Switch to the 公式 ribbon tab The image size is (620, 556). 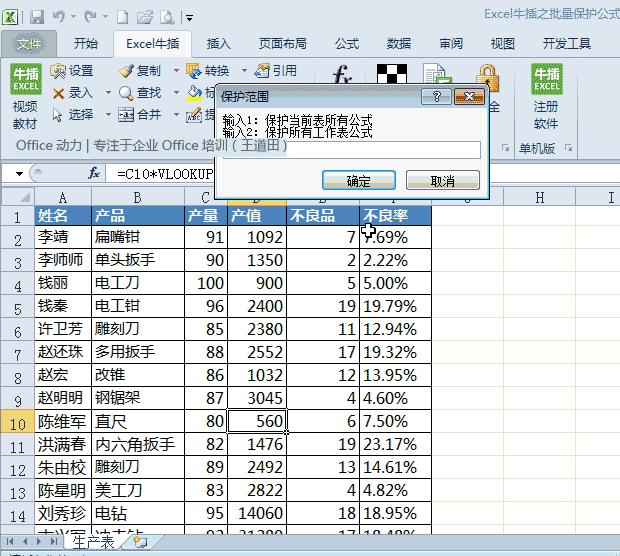coord(347,43)
